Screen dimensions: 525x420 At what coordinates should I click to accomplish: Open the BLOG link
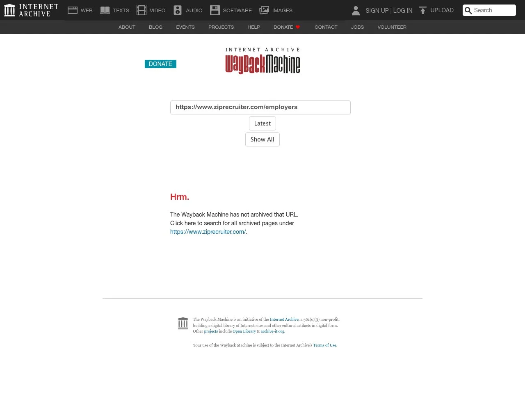(155, 27)
